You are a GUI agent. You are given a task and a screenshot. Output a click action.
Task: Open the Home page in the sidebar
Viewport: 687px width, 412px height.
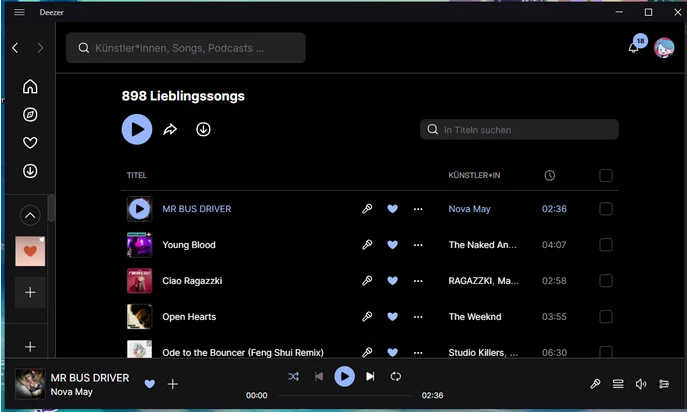(30, 86)
